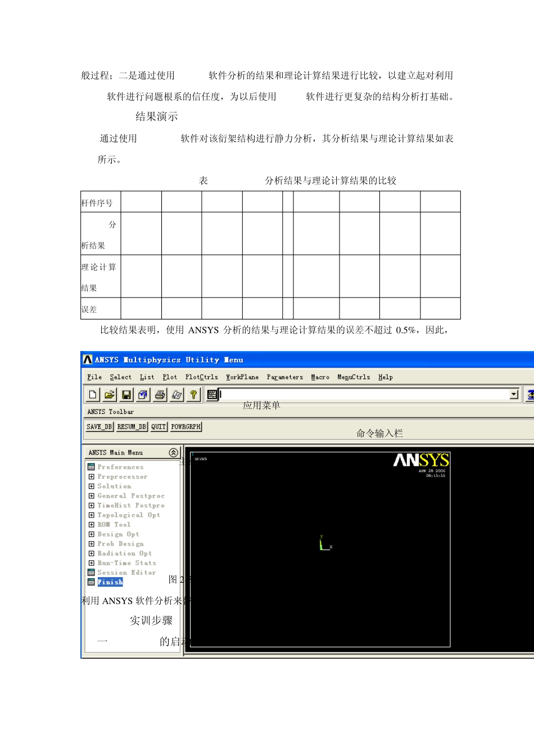
Task: Open the Select menu
Action: coord(120,377)
